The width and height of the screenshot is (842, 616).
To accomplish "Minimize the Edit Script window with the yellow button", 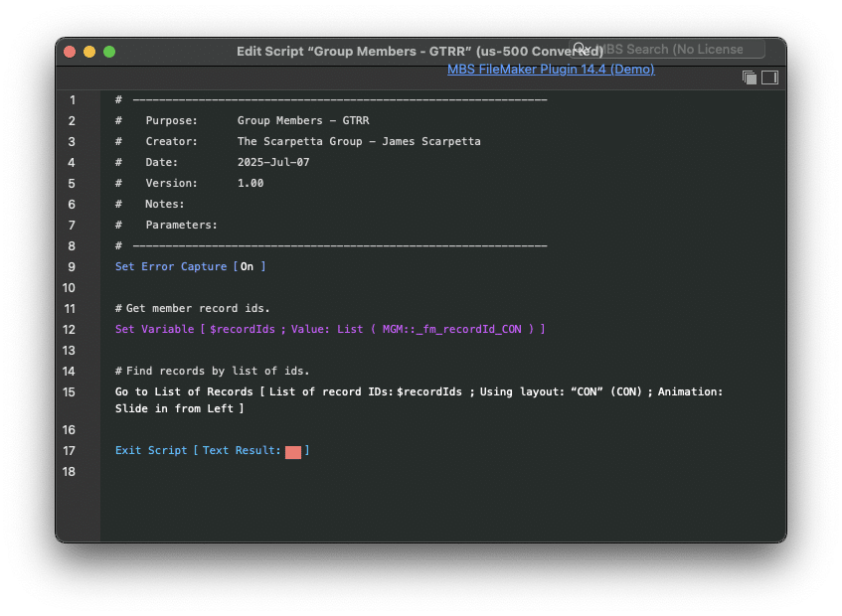I will click(89, 52).
